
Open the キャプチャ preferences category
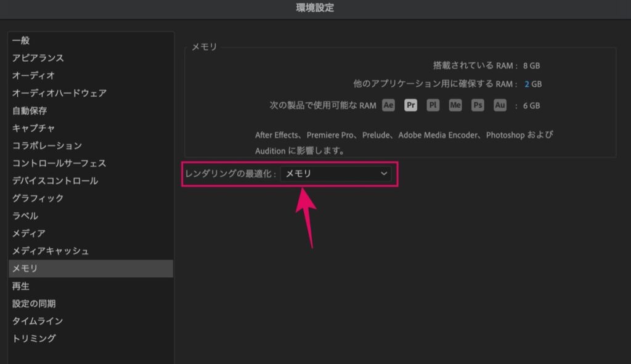91,128
